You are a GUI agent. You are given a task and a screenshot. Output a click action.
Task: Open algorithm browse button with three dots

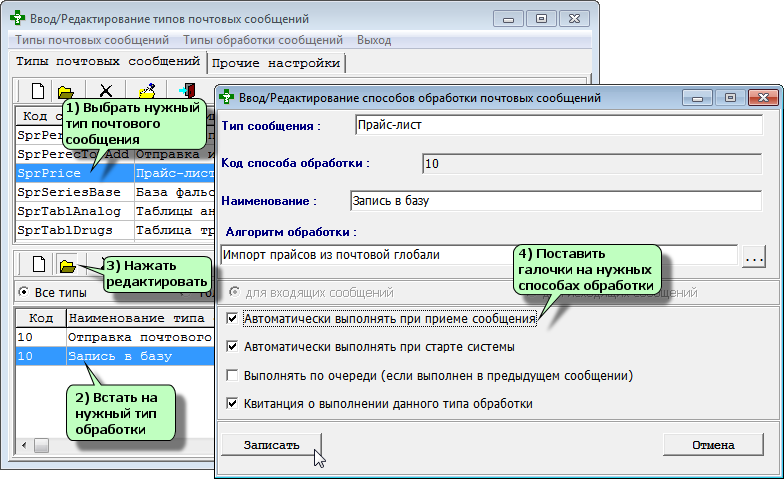pos(754,255)
